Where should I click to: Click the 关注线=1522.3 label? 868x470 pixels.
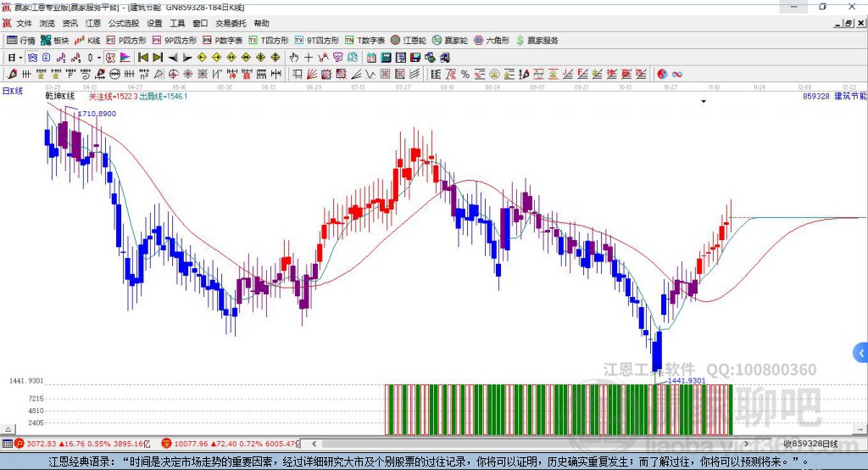pos(114,97)
